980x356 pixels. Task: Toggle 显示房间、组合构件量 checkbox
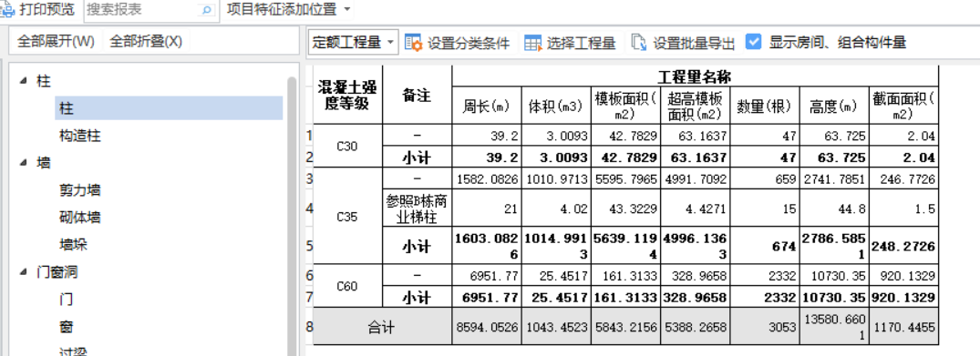pos(754,42)
